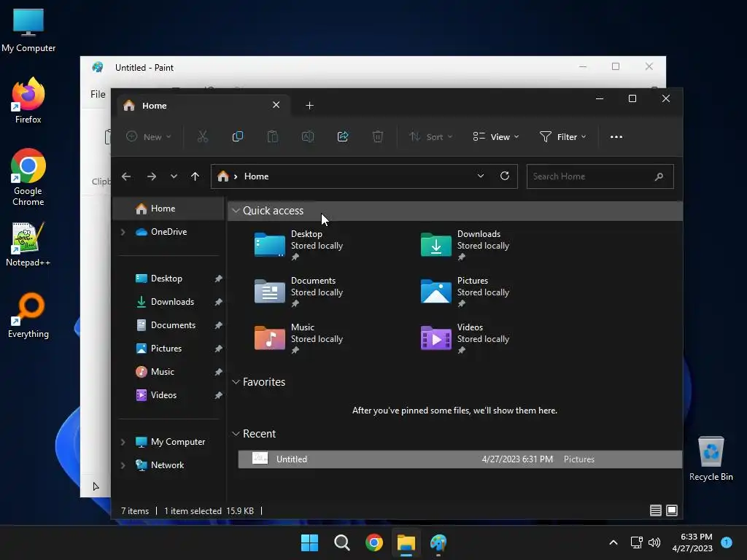Select OneDrive in the navigation pane
747x560 pixels.
(x=169, y=232)
